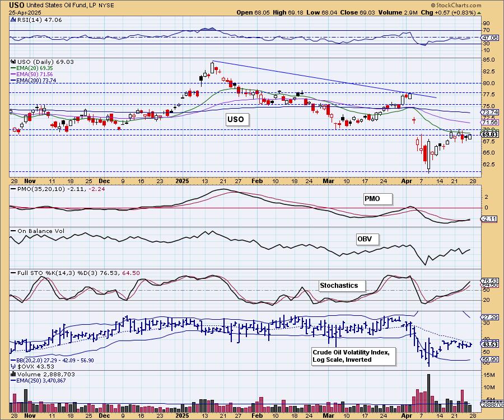Viewport: 504px width, 420px height.
Task: Click the bar-chart icon next to $OVX
Action: click(13, 366)
